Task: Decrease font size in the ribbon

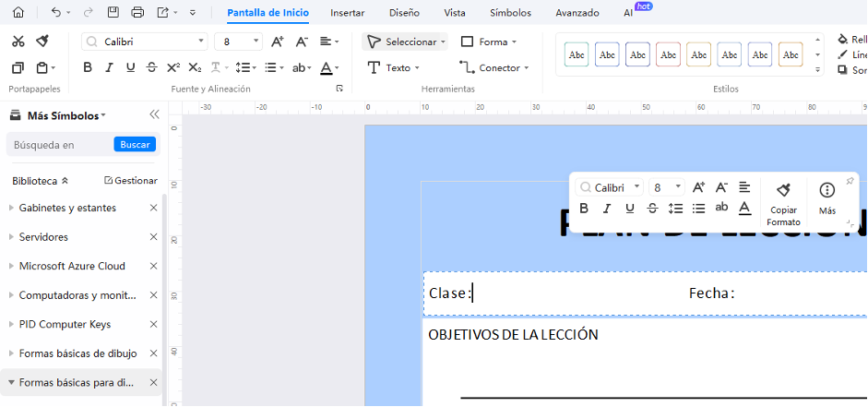Action: coord(302,42)
